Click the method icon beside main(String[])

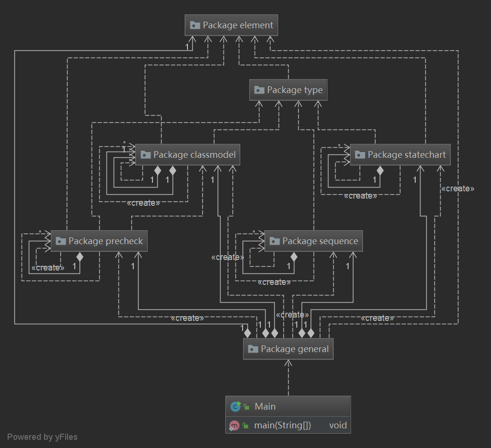pos(234,425)
